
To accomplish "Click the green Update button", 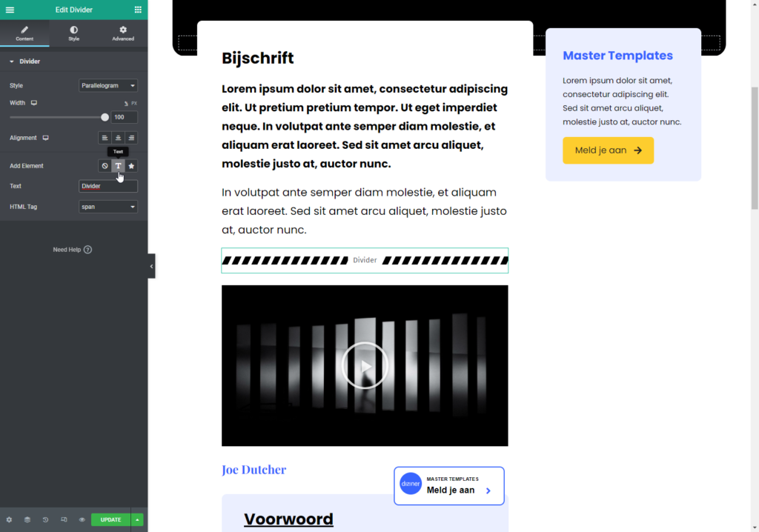I will click(x=110, y=519).
